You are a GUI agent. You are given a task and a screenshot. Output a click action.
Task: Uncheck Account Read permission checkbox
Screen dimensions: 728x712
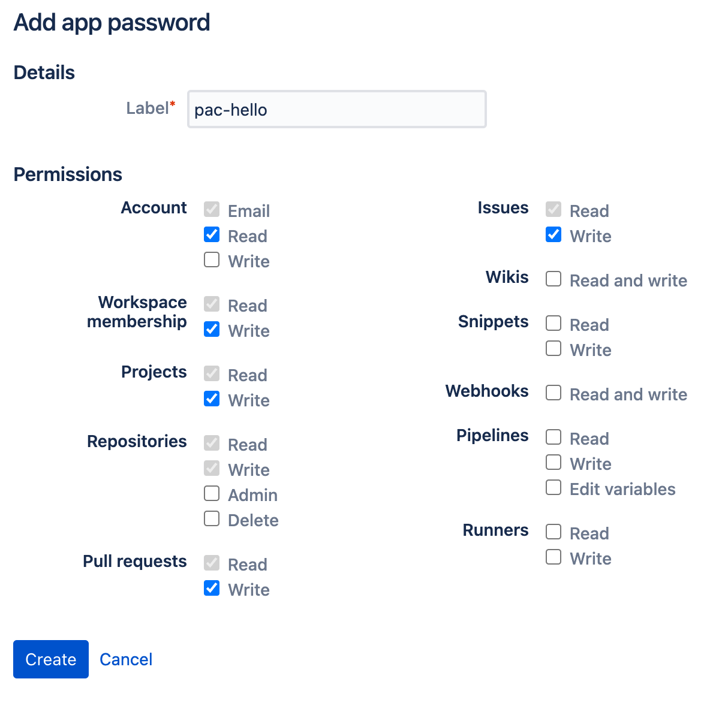coord(212,234)
